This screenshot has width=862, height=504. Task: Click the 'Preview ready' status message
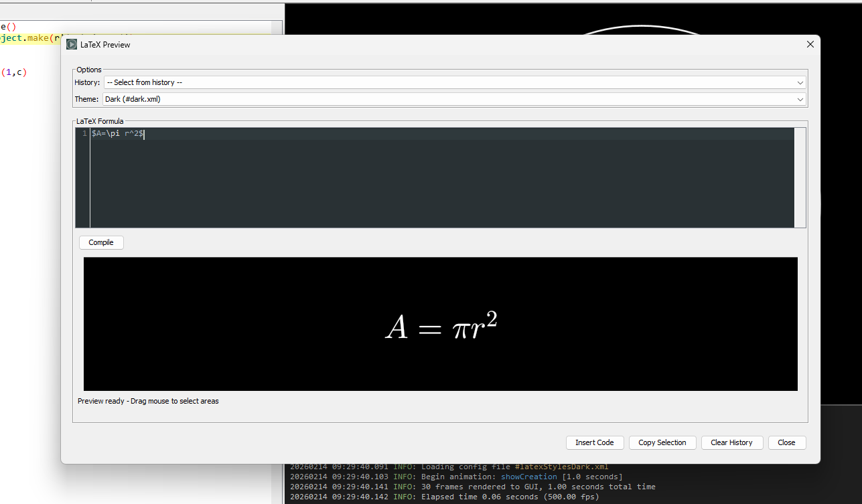tap(148, 402)
